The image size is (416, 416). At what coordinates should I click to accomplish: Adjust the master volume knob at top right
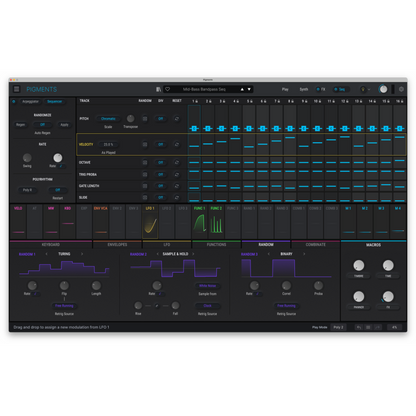click(x=383, y=89)
